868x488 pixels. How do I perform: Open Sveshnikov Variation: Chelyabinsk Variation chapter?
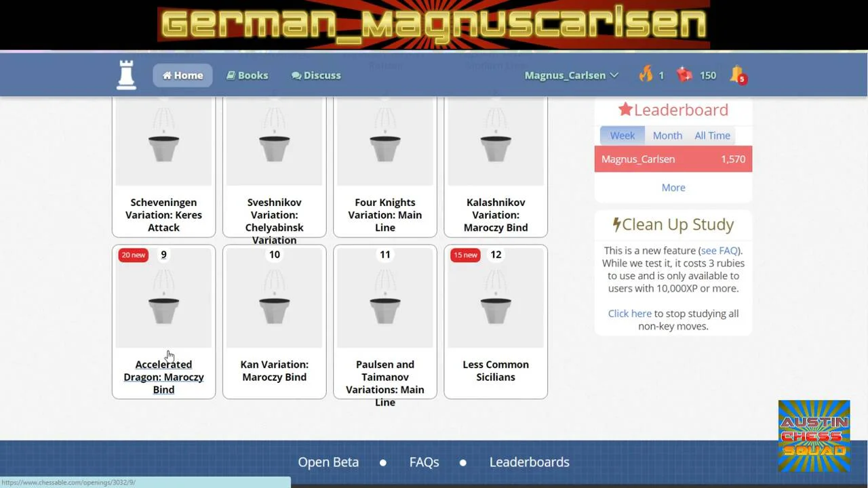click(x=274, y=221)
